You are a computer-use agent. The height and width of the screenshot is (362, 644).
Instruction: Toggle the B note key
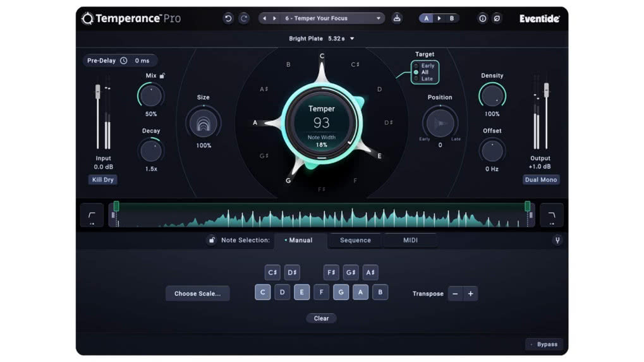tap(380, 293)
